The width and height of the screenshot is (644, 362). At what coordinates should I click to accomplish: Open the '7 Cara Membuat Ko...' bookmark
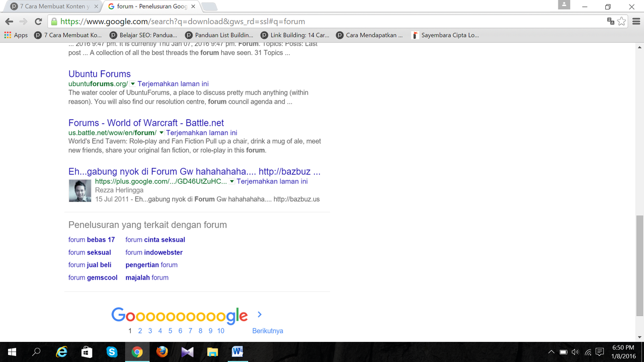point(68,35)
